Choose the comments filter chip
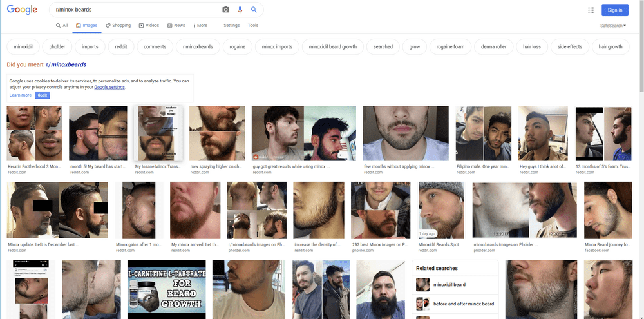The width and height of the screenshot is (644, 319). [x=155, y=47]
